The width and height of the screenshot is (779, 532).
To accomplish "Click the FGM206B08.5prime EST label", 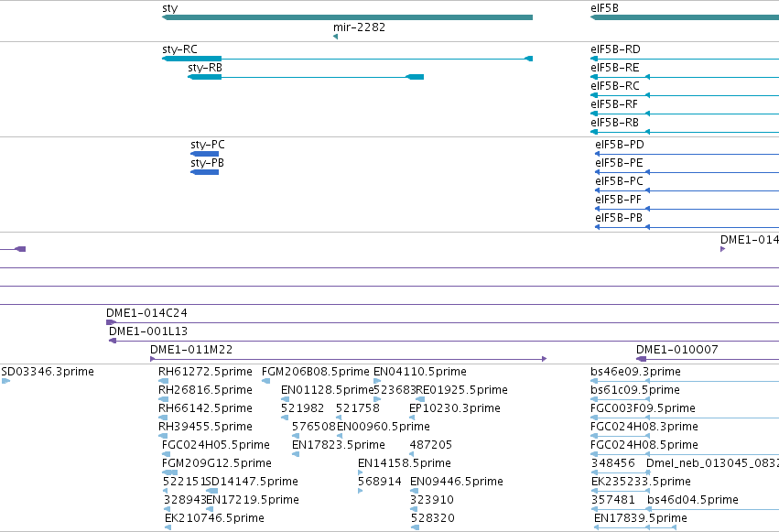I will pyautogui.click(x=316, y=372).
